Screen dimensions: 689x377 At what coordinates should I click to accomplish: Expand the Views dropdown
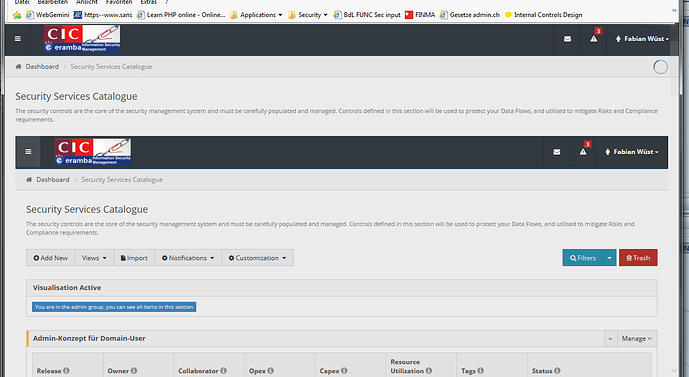point(94,258)
